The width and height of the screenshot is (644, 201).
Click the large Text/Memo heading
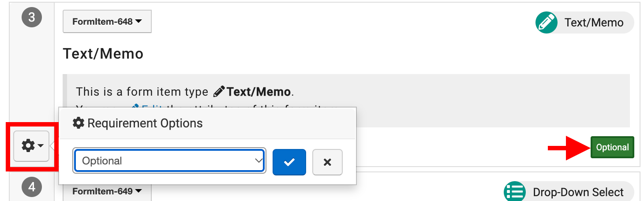[x=103, y=54]
